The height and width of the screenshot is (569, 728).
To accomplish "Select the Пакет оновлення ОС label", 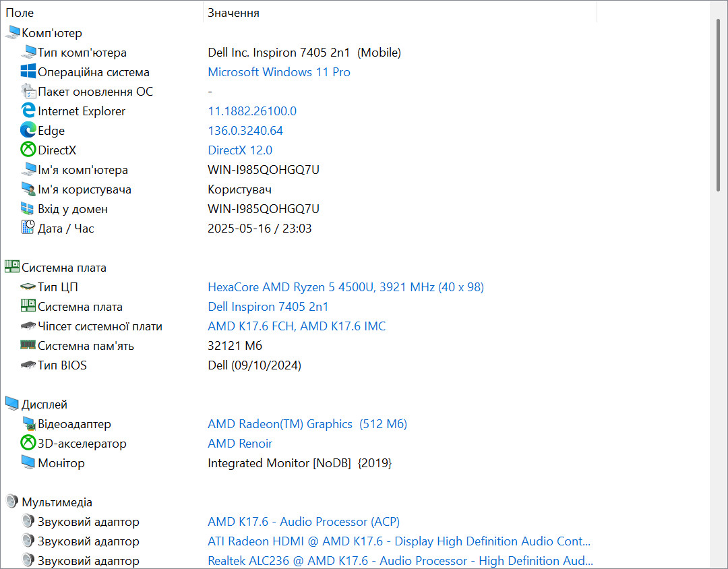I will pos(96,92).
